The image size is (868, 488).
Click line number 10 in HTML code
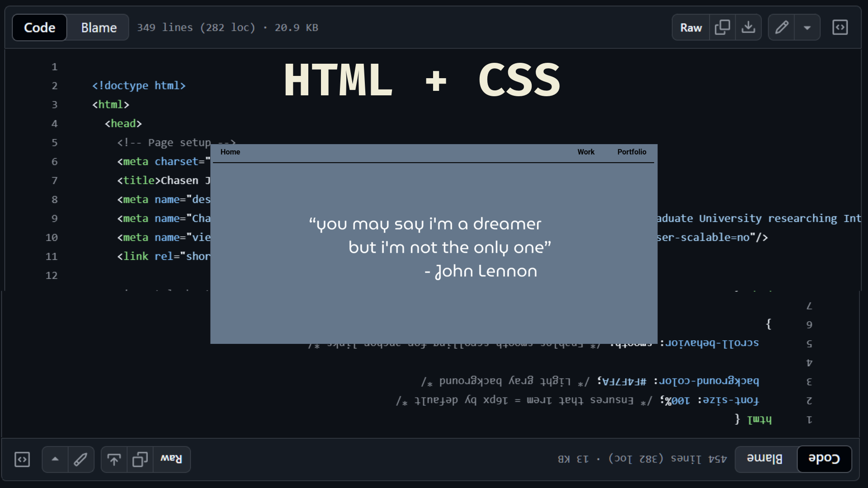click(x=52, y=238)
